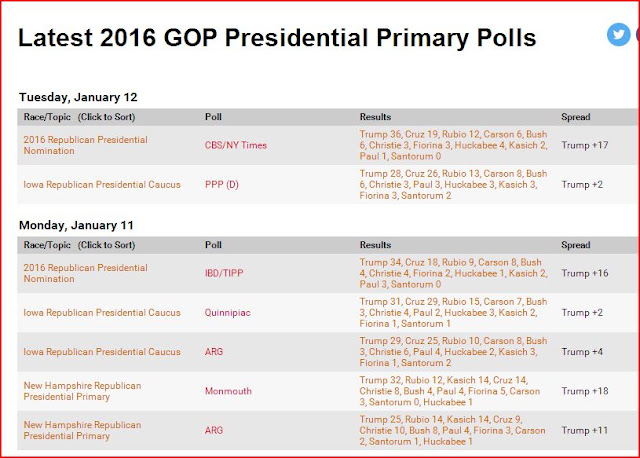The image size is (640, 458).
Task: Open Monday's Iowa ARG poll link
Action: 214,351
